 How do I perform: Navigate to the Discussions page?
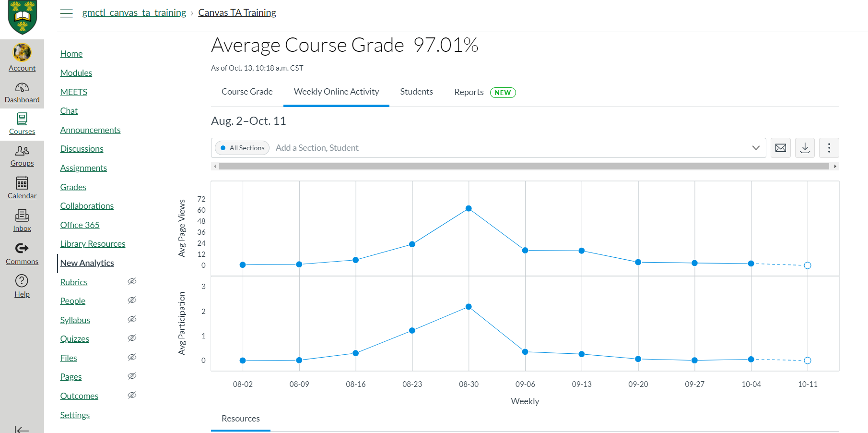click(82, 148)
